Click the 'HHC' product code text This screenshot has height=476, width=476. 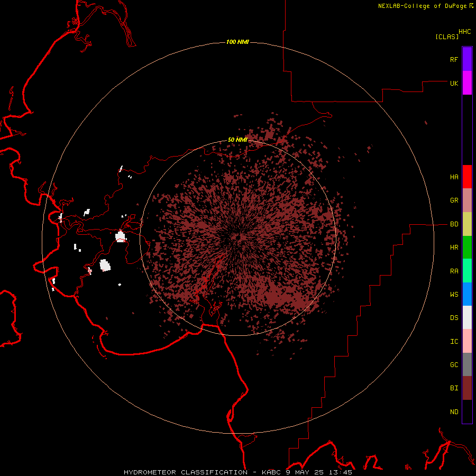click(x=464, y=32)
